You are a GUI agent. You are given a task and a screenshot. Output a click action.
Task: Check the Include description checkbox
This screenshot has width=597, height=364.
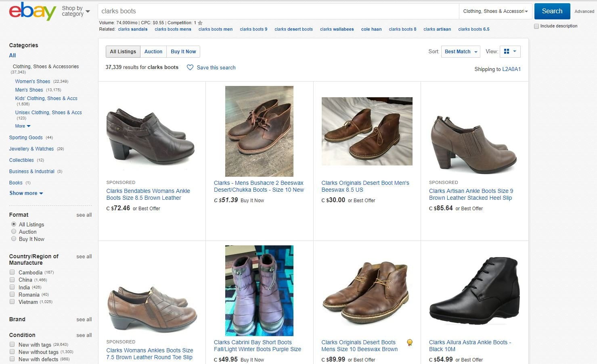click(536, 26)
